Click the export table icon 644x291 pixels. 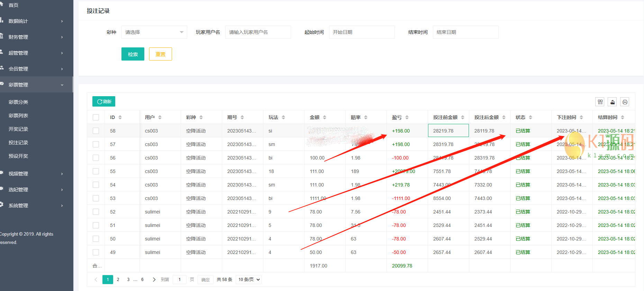point(612,102)
